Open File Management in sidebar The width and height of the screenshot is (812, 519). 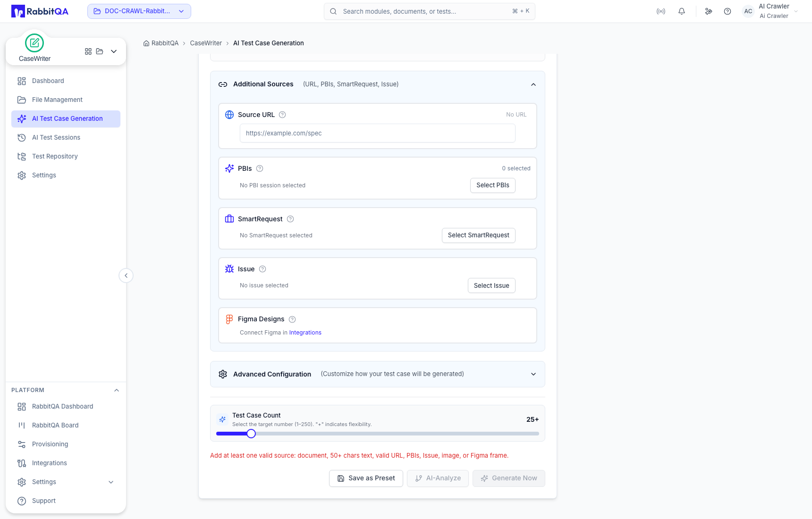point(66,100)
